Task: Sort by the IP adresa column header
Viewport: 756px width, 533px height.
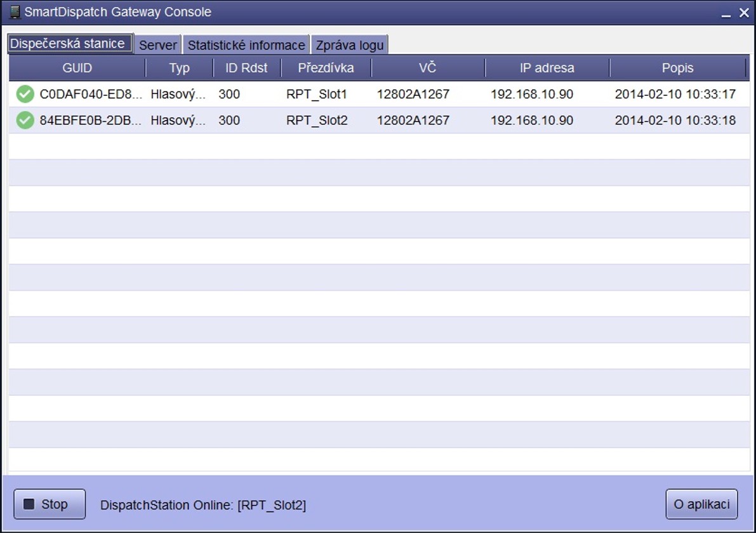Action: coord(547,68)
